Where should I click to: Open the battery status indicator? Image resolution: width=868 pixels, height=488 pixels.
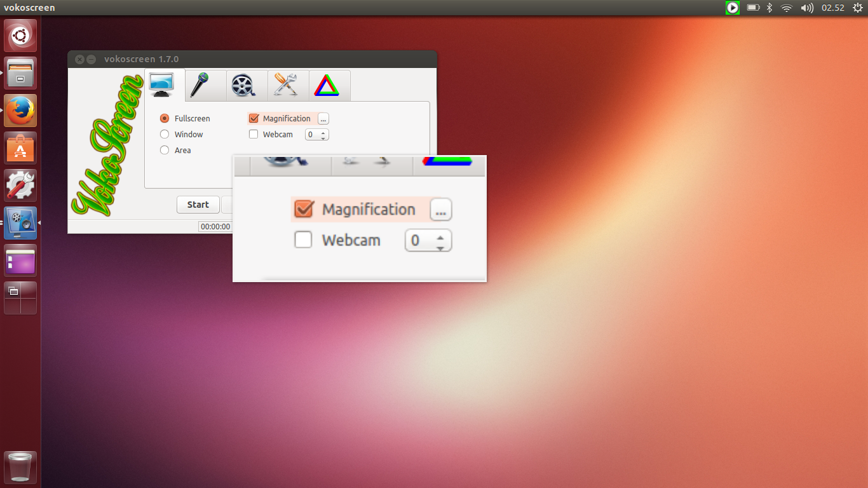click(x=753, y=8)
